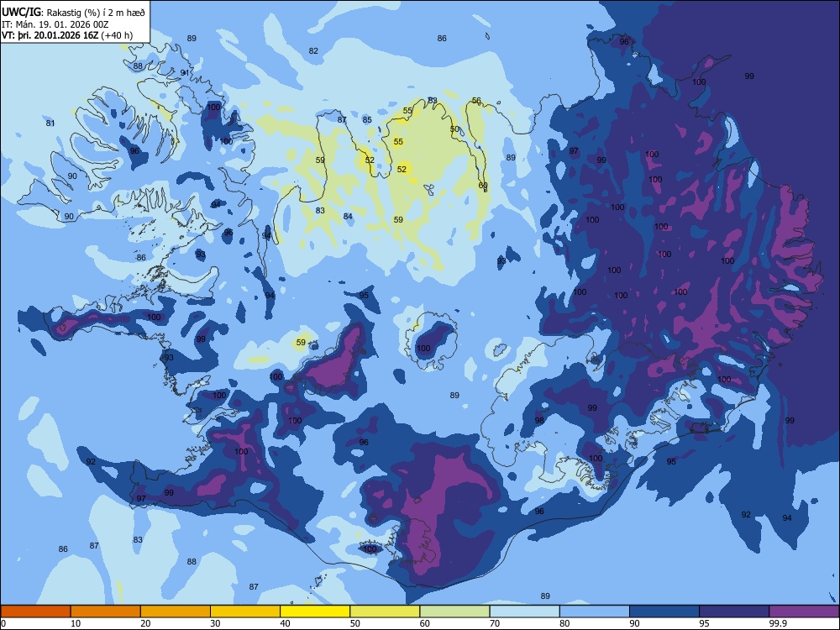Click the light orange 20–30 legend swatch
Screen dimensions: 840x630
pos(176,612)
